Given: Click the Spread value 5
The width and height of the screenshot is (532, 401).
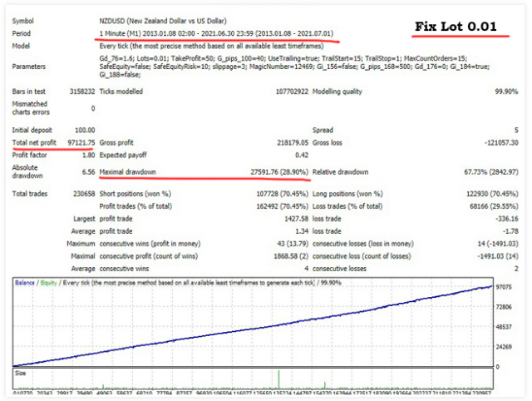Looking at the screenshot, I should pyautogui.click(x=516, y=131).
